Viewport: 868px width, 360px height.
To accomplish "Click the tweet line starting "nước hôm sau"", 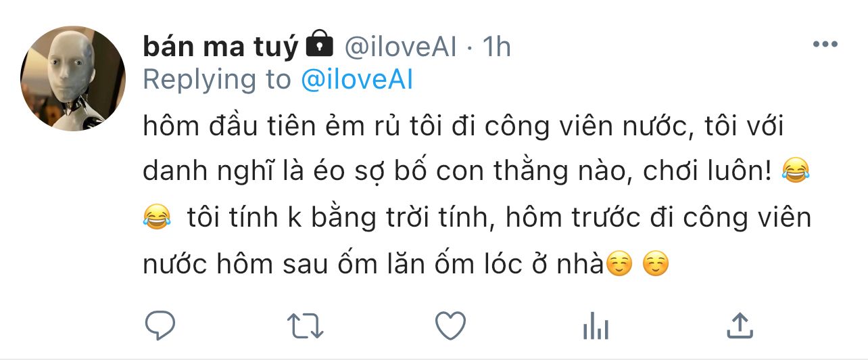I will (372, 264).
